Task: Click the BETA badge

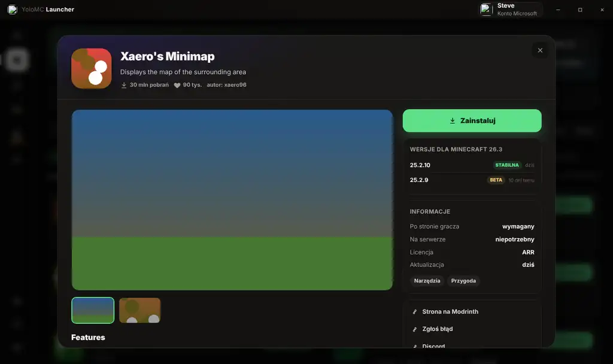Action: click(x=496, y=180)
